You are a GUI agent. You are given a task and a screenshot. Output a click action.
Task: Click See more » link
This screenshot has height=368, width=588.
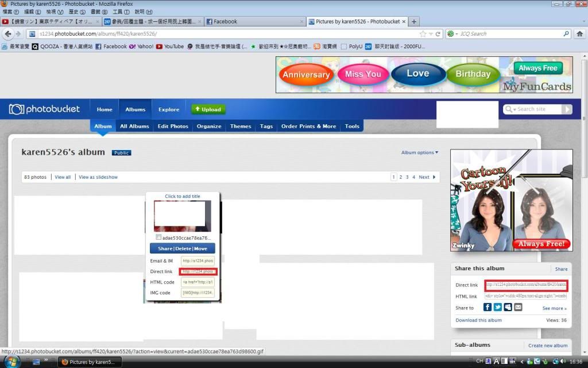point(554,308)
